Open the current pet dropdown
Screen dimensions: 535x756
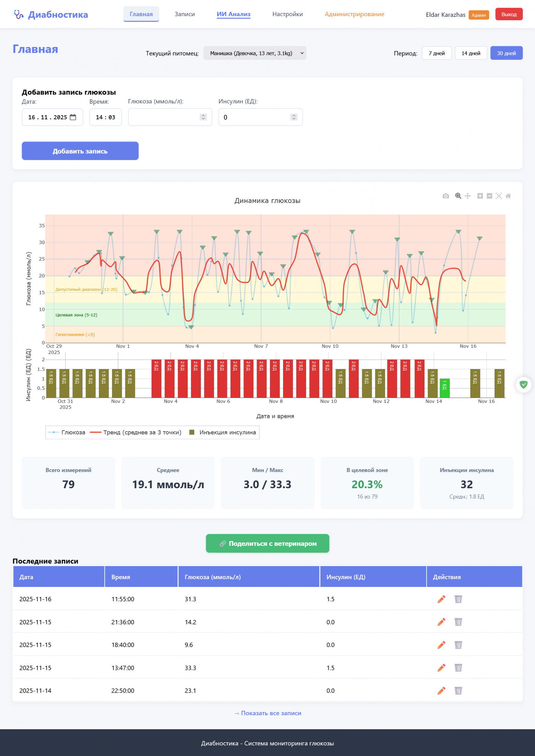pyautogui.click(x=254, y=53)
